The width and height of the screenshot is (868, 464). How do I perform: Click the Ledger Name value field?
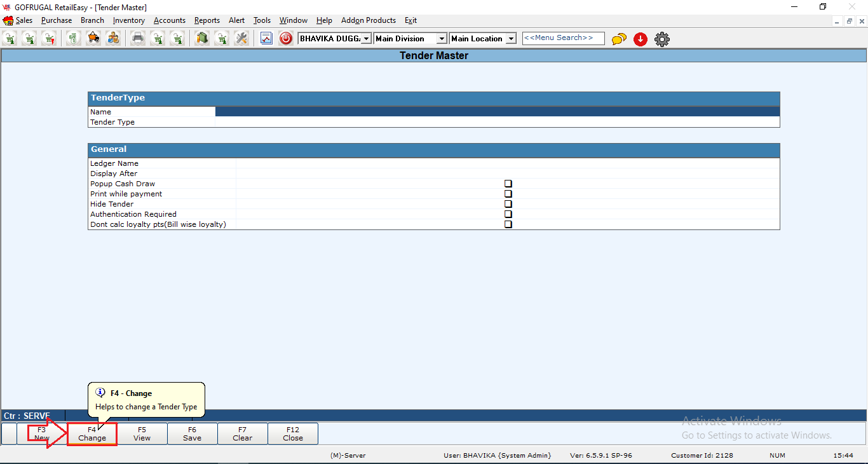[508, 163]
